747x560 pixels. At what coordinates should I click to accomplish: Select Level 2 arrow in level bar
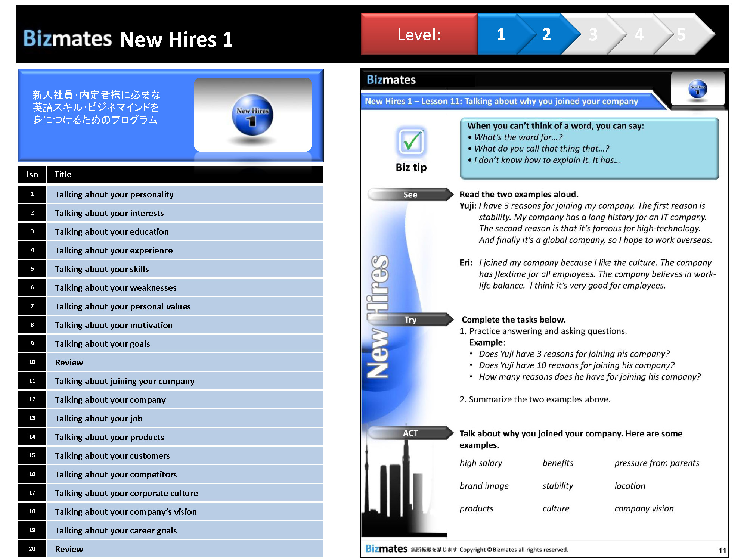[546, 35]
